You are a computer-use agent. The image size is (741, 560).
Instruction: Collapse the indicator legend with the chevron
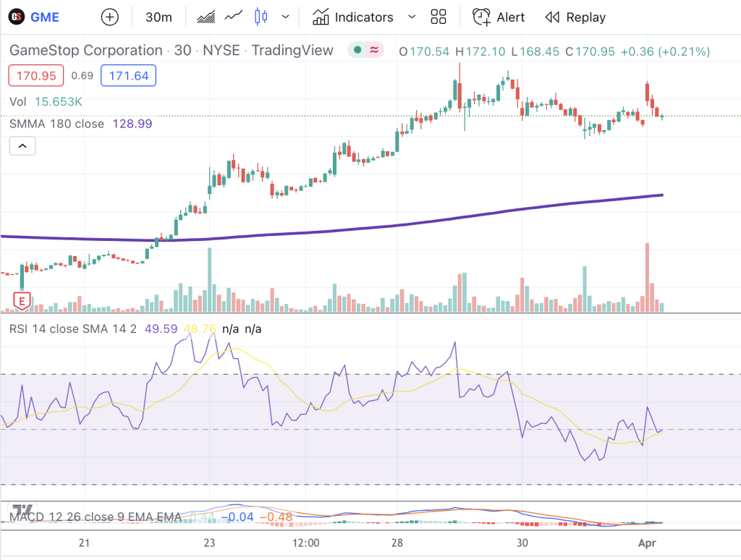tap(22, 146)
